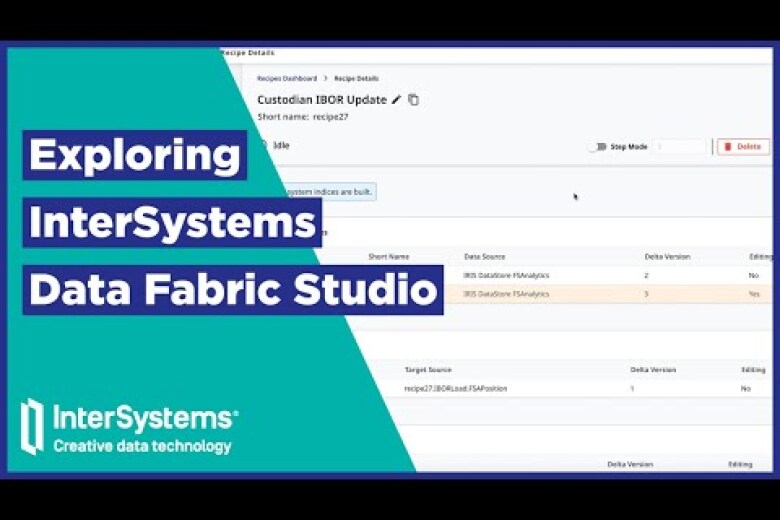Click the Idle status icon
Image resolution: width=780 pixels, height=520 pixels.
264,145
